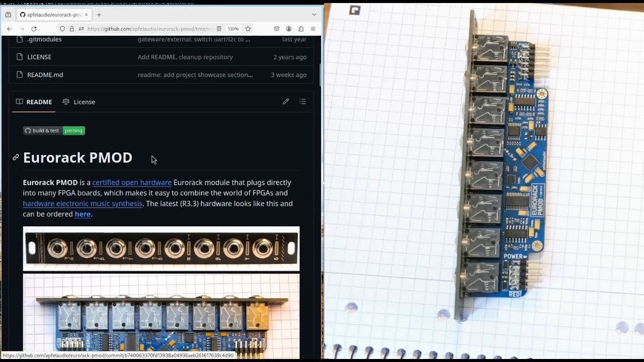Viewport: 644px width, 362px height.
Task: Edit the README with the pencil icon
Action: (x=286, y=102)
